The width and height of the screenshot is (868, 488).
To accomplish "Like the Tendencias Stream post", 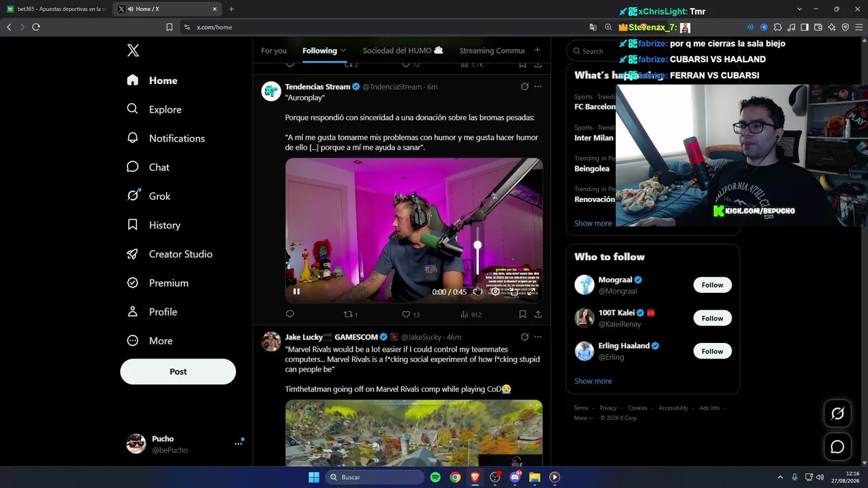I will pyautogui.click(x=411, y=314).
